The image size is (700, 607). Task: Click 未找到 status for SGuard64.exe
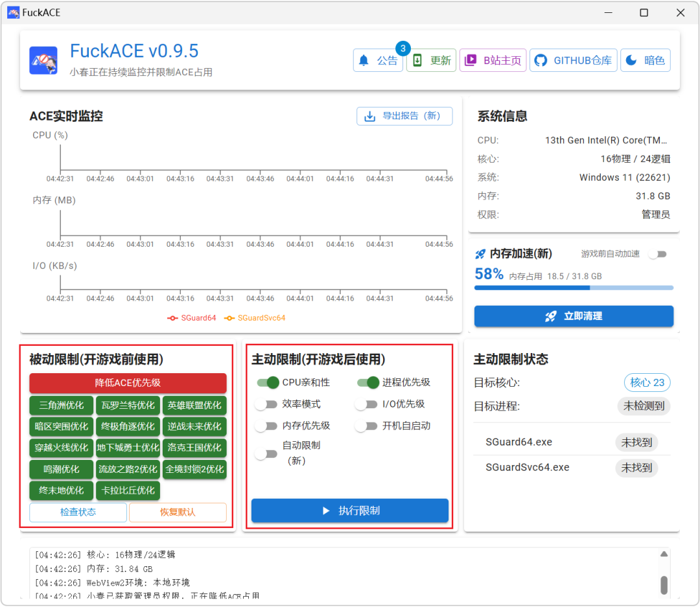click(x=636, y=442)
